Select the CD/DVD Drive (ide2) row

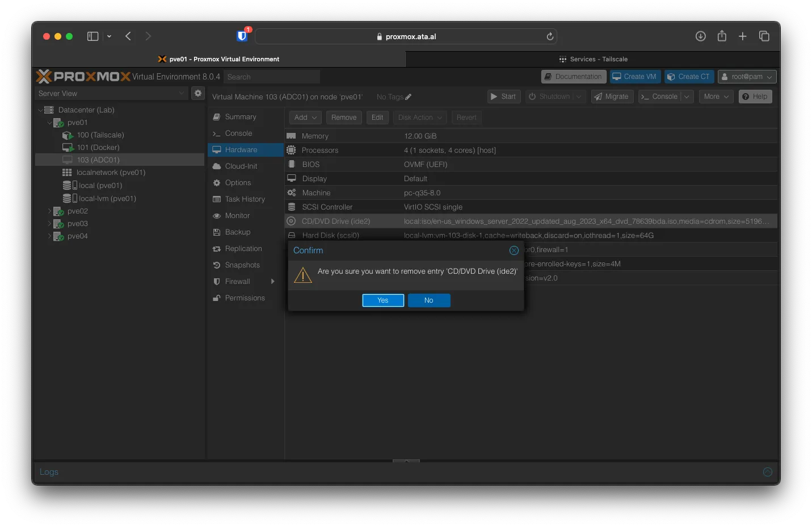(531, 221)
